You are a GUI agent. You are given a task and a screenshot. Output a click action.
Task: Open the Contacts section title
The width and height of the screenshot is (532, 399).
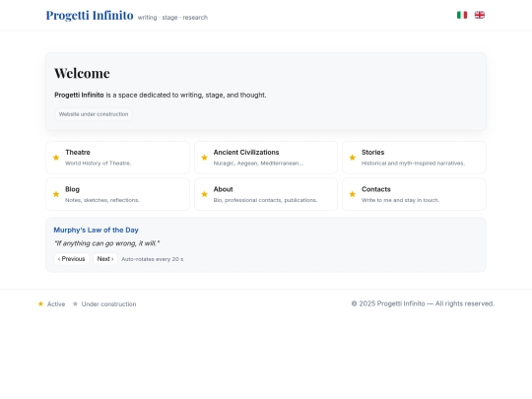376,189
